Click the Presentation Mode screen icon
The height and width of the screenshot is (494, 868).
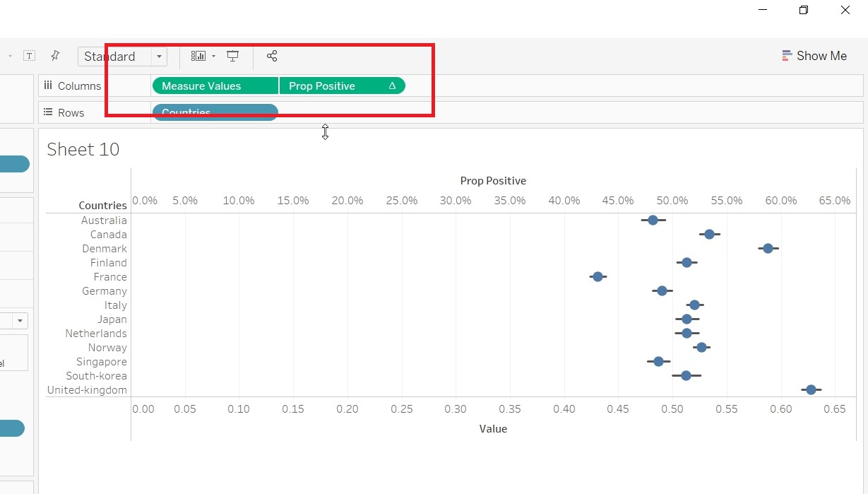pos(232,56)
